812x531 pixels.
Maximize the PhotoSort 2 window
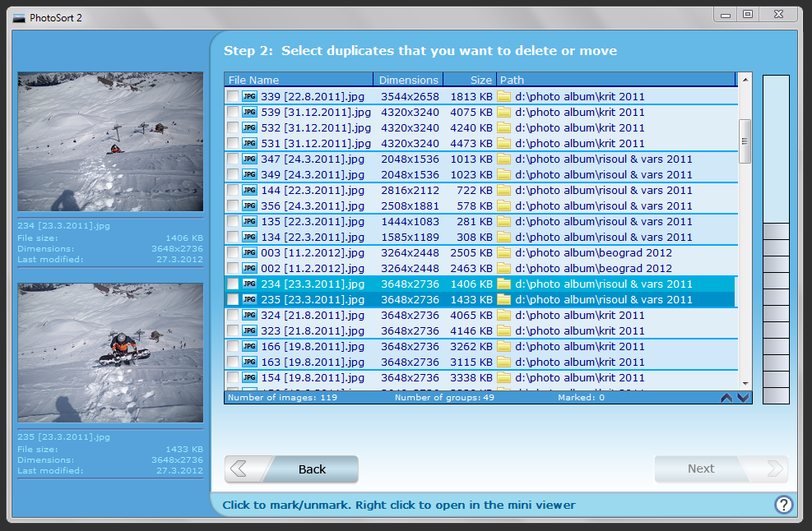pyautogui.click(x=748, y=15)
